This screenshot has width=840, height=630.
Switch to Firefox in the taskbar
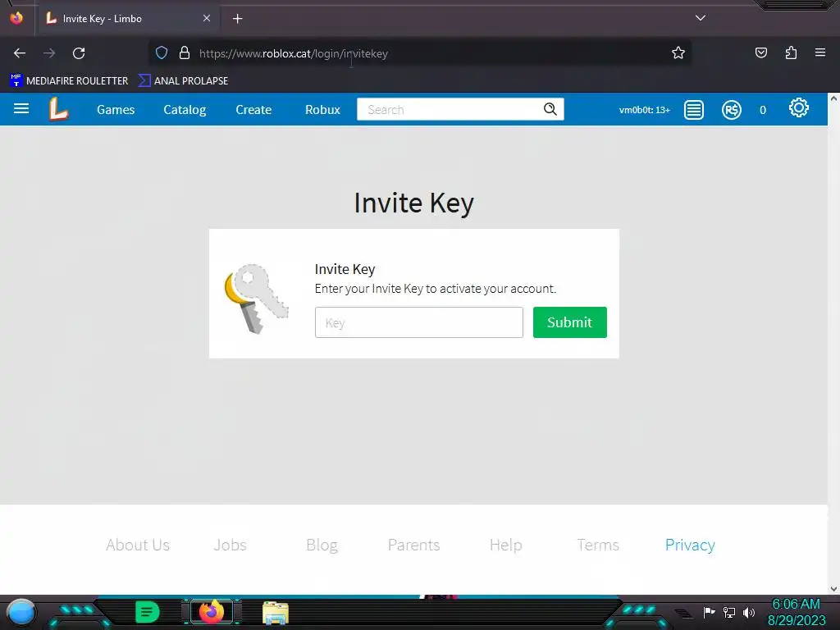(x=212, y=612)
